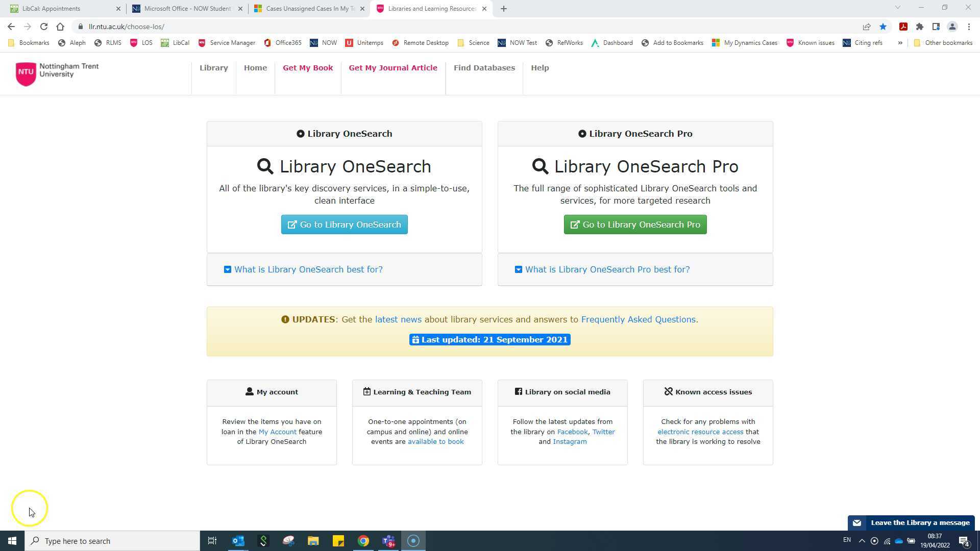This screenshot has height=551, width=980.
Task: Open Chrome from the Windows taskbar
Action: (x=363, y=541)
